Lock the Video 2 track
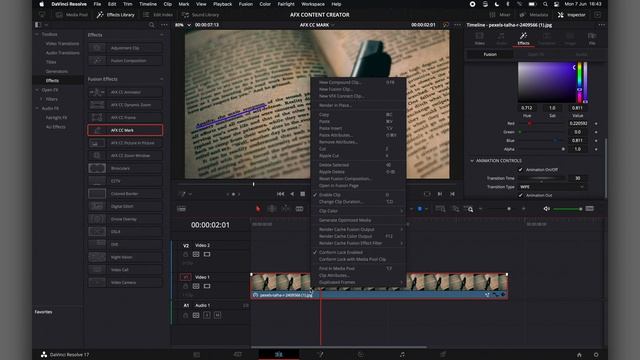The height and width of the screenshot is (360, 640). (186, 254)
